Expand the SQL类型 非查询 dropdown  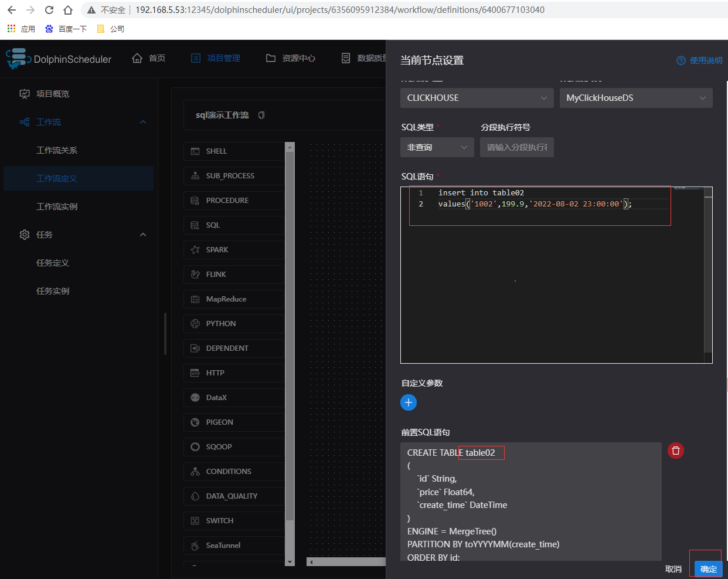coord(437,147)
